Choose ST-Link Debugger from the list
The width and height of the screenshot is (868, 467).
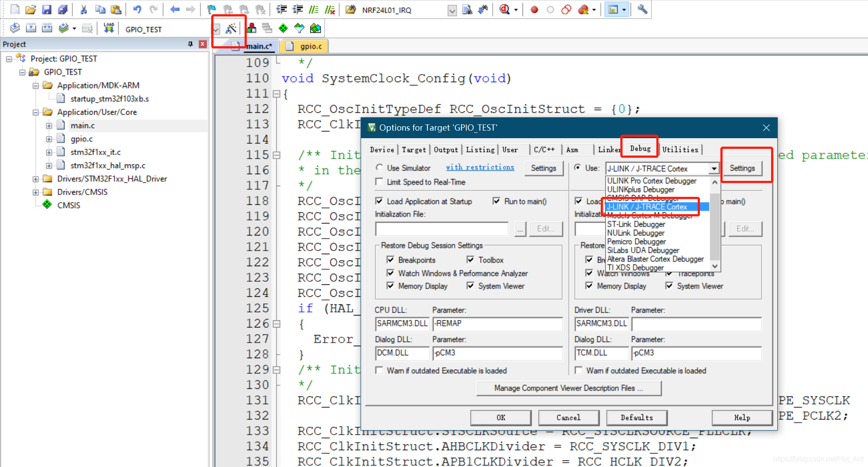[636, 224]
